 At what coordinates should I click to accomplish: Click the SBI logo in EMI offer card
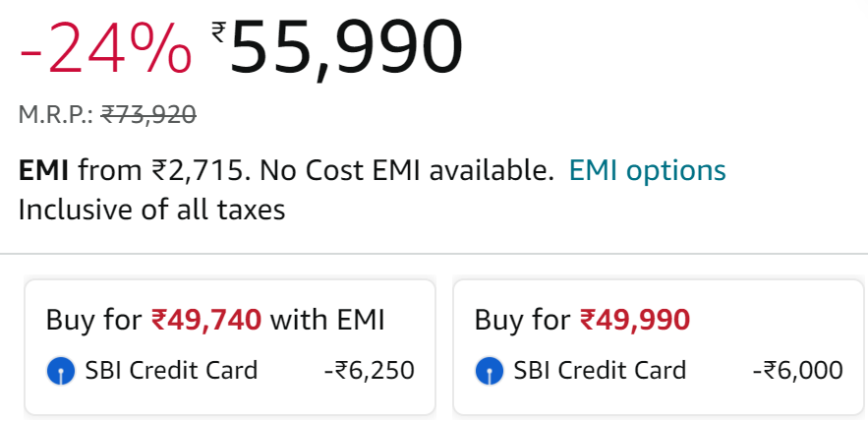coord(61,371)
